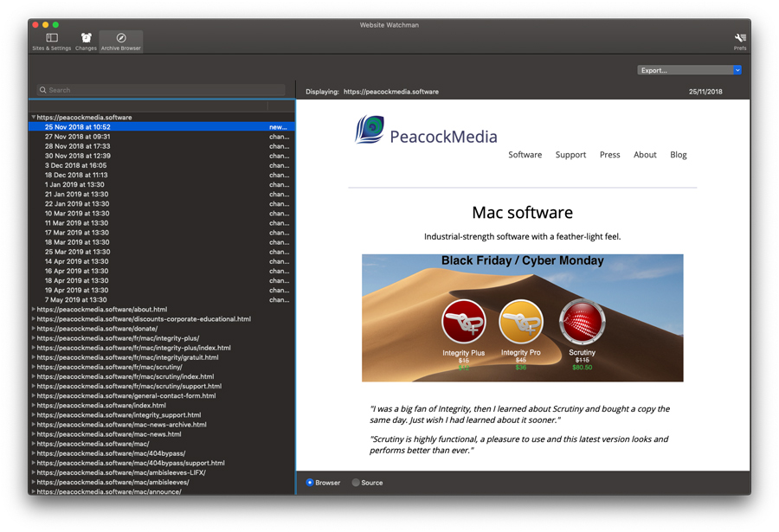Expand the peacockmedia.software/about.html entry

(x=34, y=309)
